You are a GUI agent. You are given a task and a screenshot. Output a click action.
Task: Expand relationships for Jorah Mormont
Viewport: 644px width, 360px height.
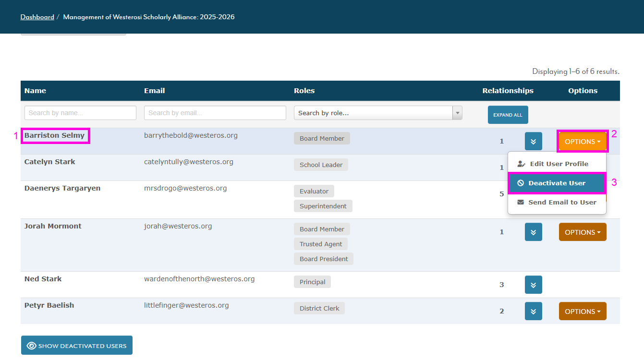click(534, 232)
